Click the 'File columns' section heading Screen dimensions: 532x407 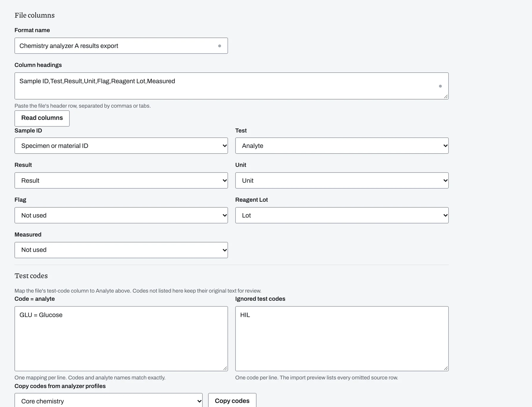point(35,15)
